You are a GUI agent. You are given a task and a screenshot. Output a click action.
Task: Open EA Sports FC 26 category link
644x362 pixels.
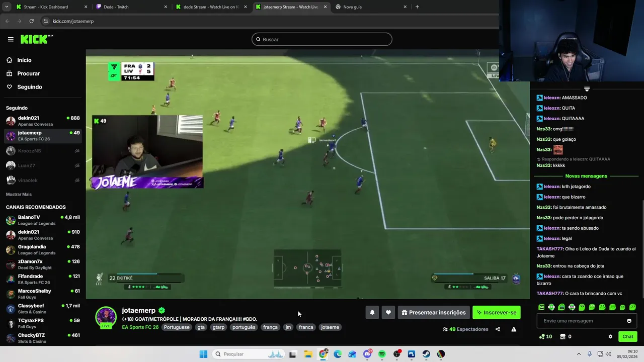tap(140, 327)
